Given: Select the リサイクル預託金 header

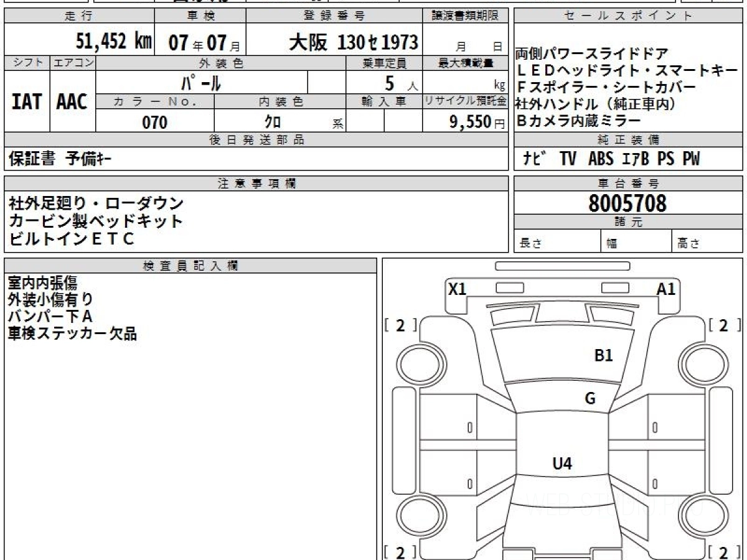Looking at the screenshot, I should pos(466,101).
